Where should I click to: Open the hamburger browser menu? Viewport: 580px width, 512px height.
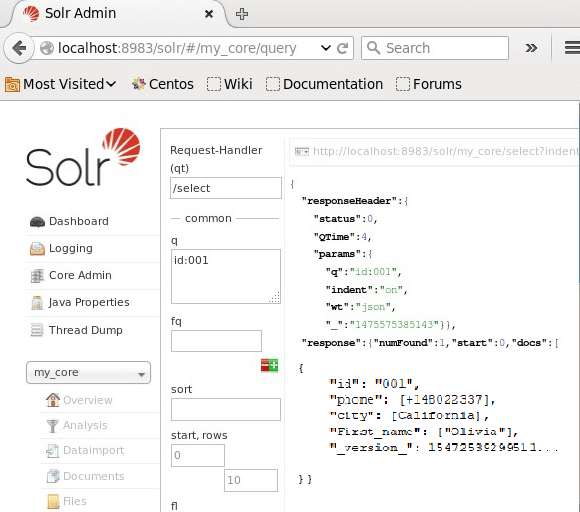[572, 48]
